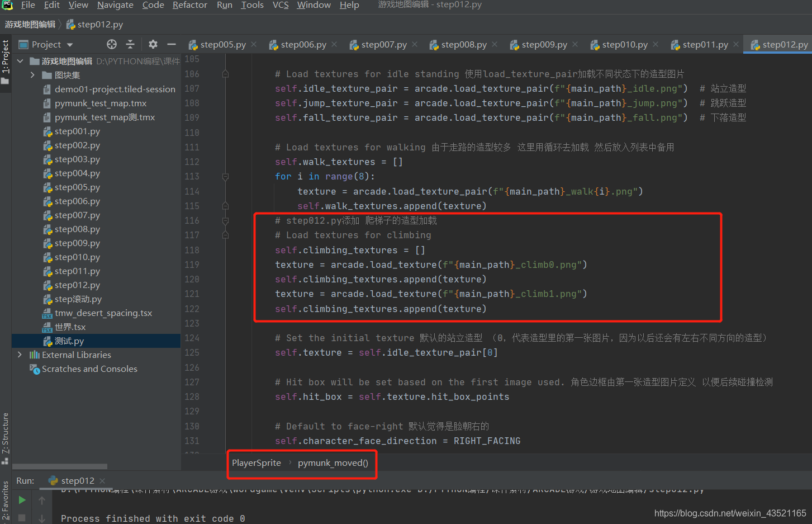Expand the 图块集 folder

pyautogui.click(x=32, y=75)
